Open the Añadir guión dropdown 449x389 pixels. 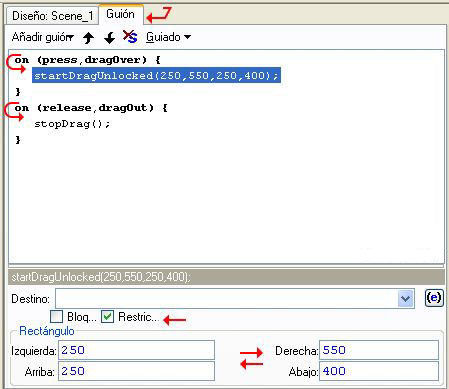click(x=43, y=37)
